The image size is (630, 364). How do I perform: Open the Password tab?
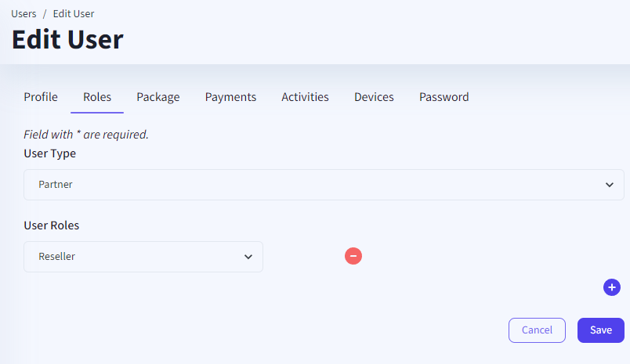[444, 97]
